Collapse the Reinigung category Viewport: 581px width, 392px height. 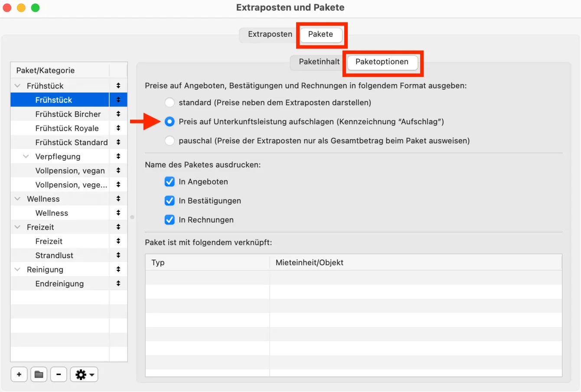[18, 269]
